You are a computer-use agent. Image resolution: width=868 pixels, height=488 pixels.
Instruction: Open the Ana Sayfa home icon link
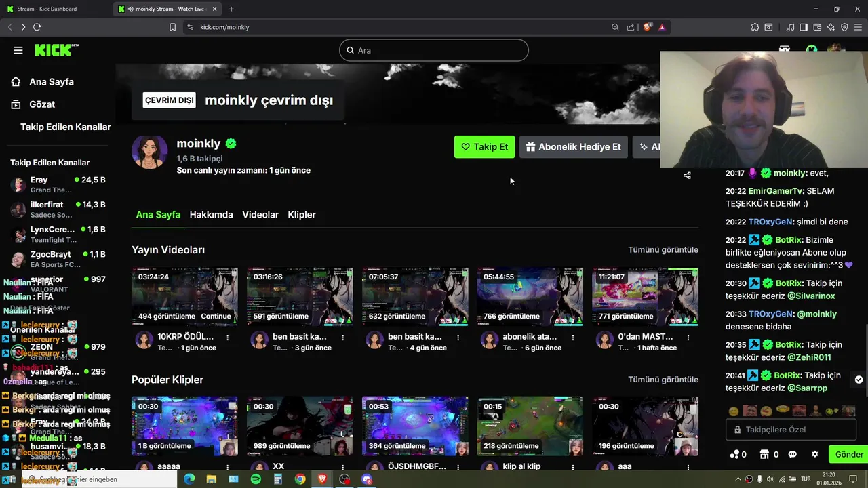tap(16, 82)
